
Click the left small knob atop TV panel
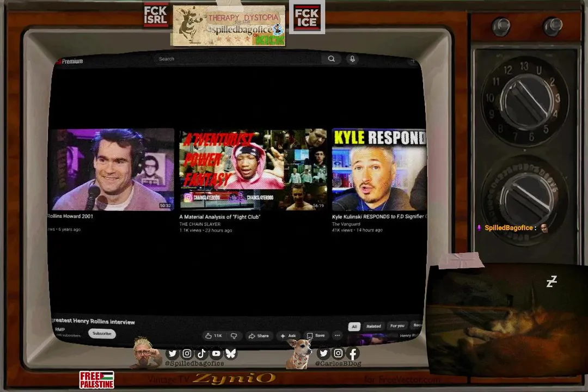(501, 27)
